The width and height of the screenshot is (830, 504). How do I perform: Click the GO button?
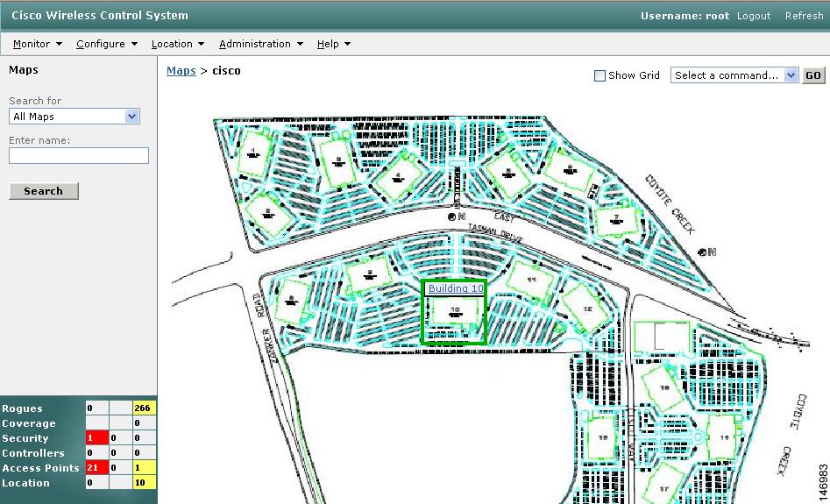pos(813,75)
